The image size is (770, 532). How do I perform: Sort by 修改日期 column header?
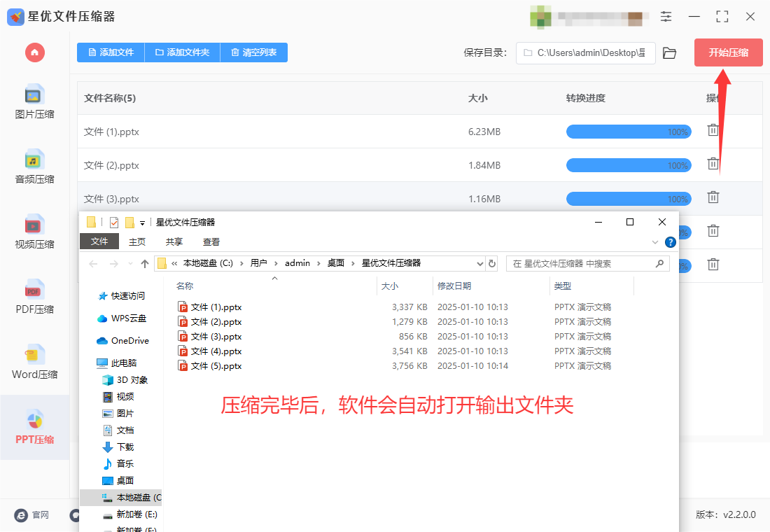coord(454,286)
